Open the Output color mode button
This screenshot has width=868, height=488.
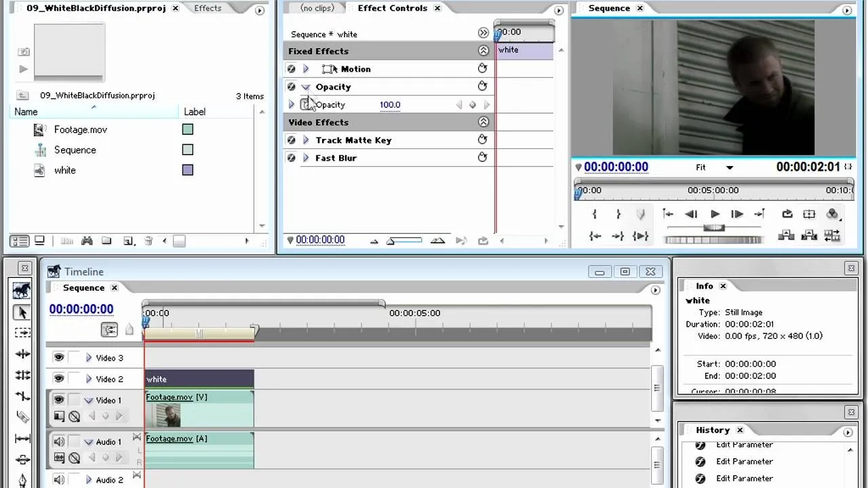click(833, 214)
